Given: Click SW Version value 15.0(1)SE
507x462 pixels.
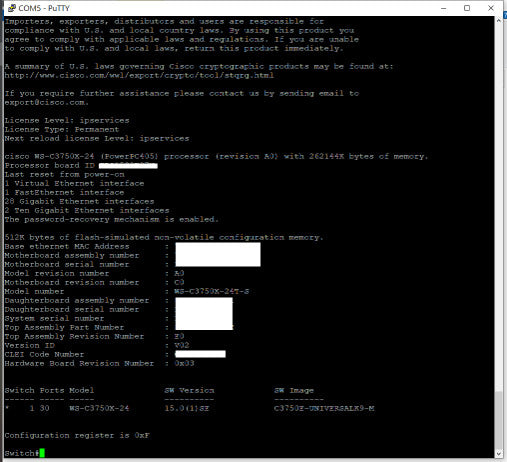Looking at the screenshot, I should click(187, 408).
